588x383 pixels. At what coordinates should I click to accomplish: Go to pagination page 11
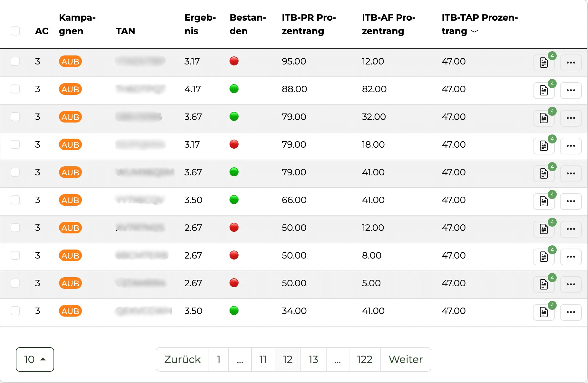click(x=263, y=359)
